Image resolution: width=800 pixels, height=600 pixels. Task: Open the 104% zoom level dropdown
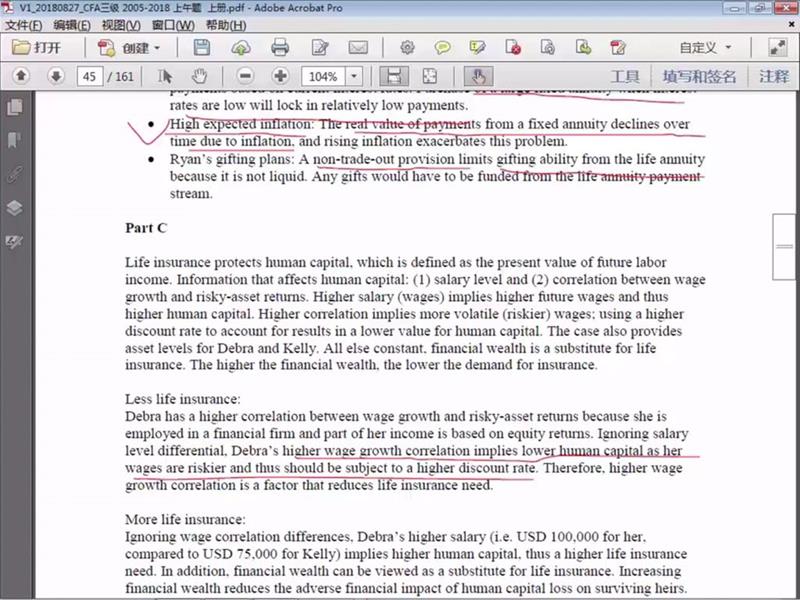tap(353, 76)
